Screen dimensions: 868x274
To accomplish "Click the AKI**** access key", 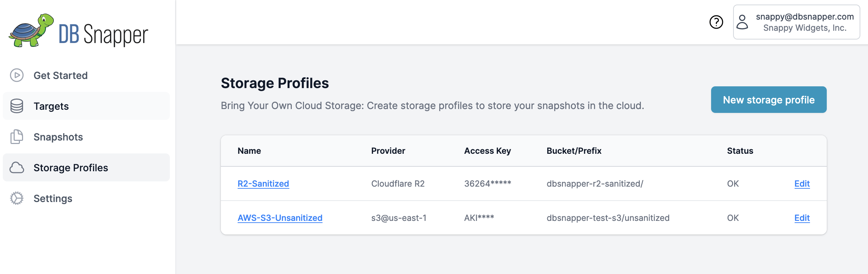I will 479,218.
